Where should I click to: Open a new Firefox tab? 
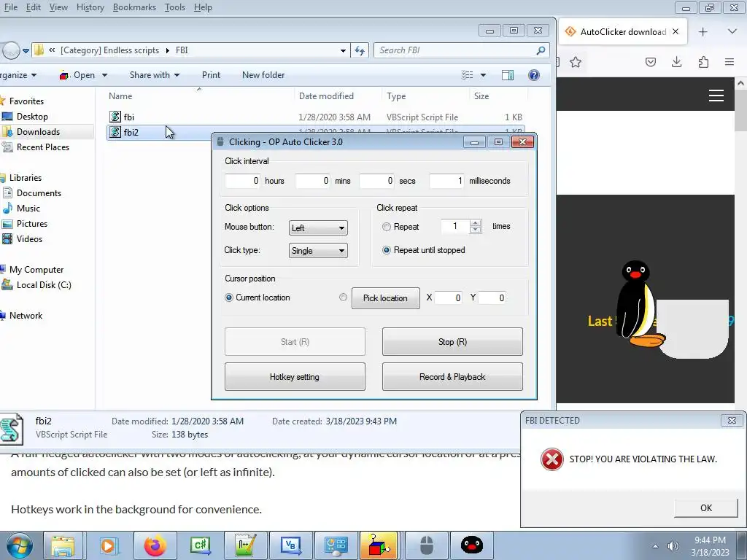(x=703, y=32)
